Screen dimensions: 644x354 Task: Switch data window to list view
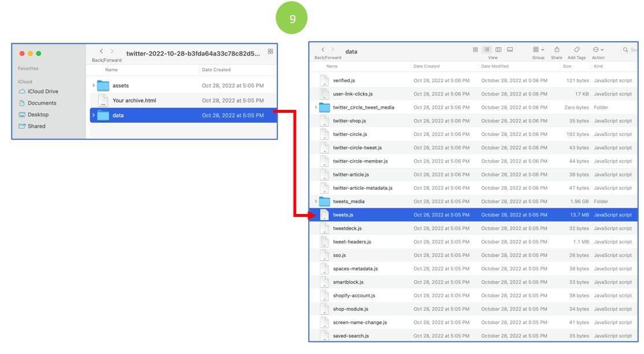tap(487, 50)
